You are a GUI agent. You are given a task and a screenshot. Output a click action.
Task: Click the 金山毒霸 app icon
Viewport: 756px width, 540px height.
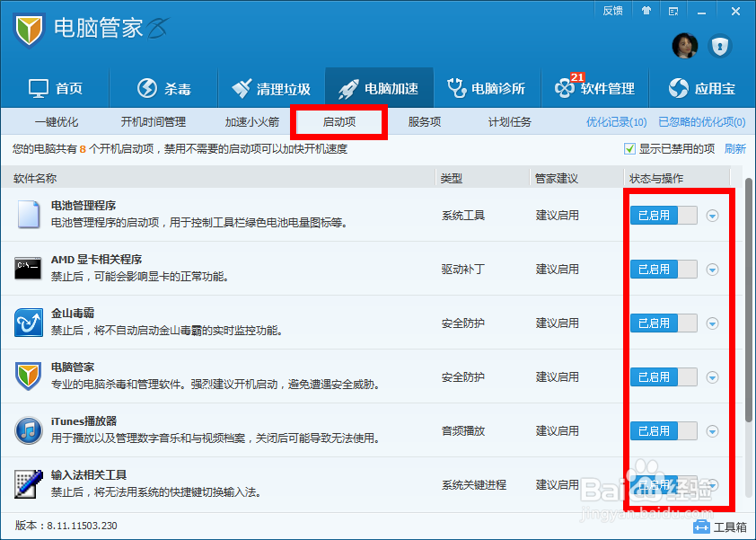[x=29, y=323]
